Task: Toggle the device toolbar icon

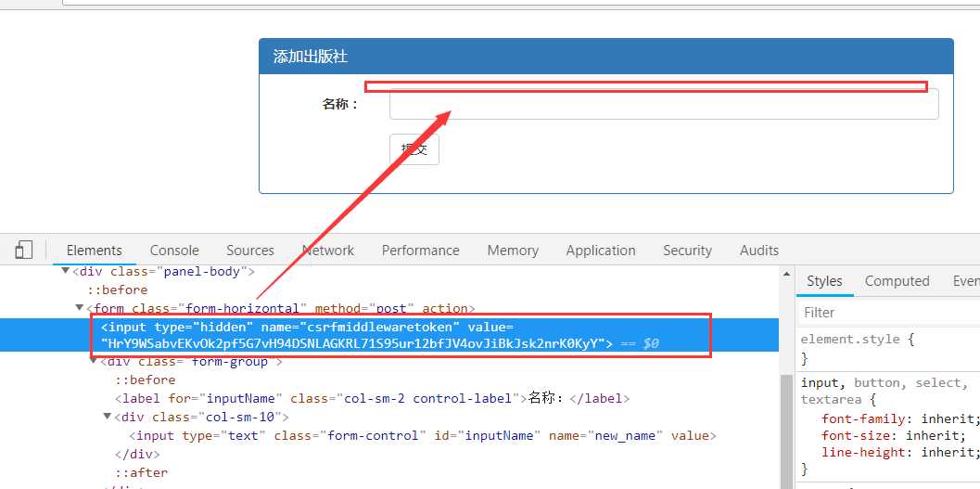Action: pyautogui.click(x=24, y=251)
